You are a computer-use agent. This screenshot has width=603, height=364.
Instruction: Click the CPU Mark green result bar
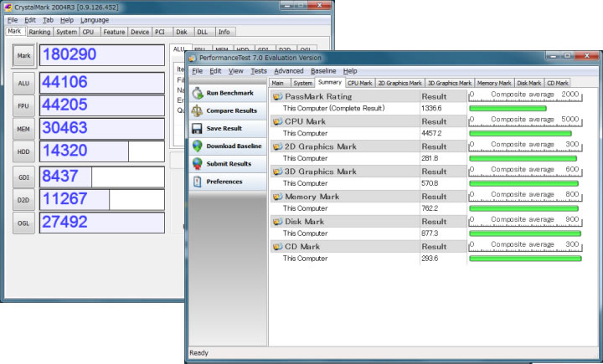tap(520, 133)
